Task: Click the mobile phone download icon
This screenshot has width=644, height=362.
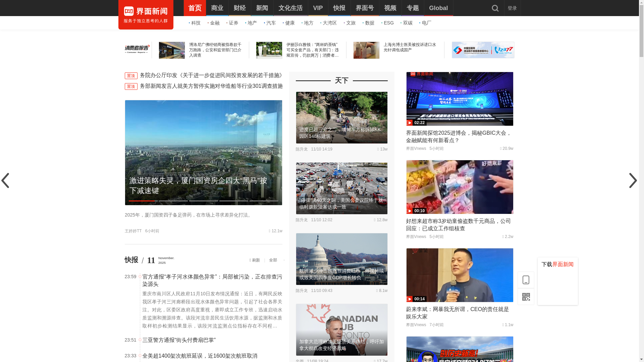Action: 526,280
